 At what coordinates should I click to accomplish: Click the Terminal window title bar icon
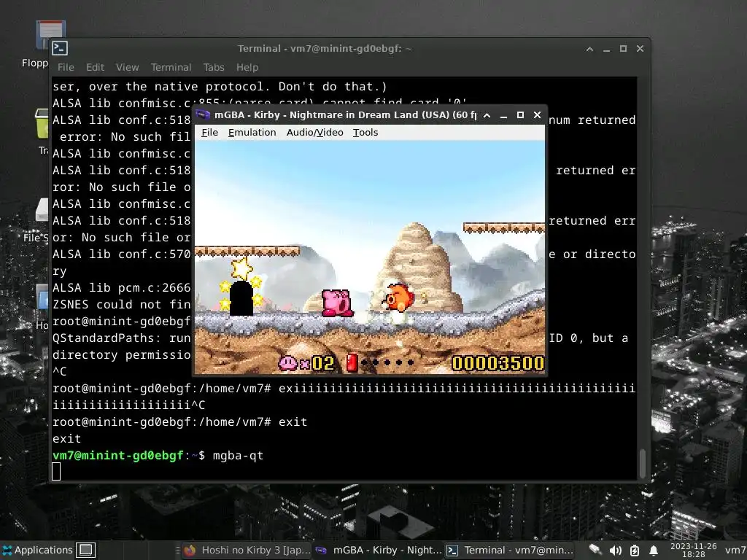(60, 48)
